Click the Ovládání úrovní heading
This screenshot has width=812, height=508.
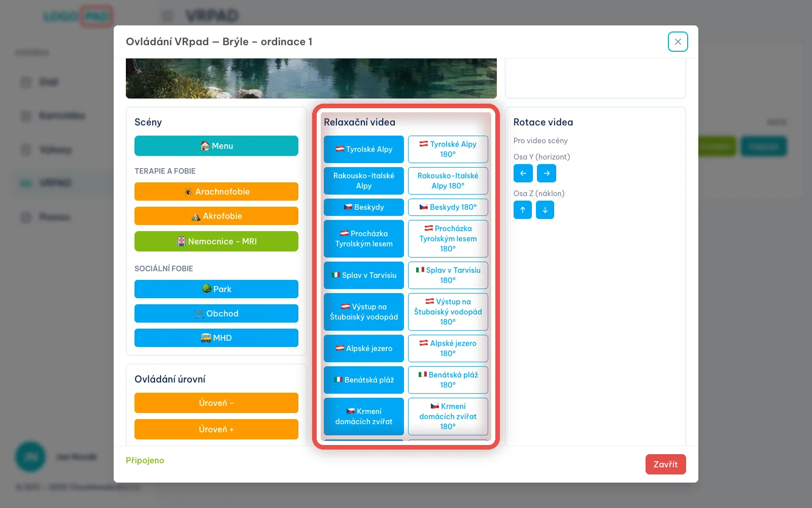pyautogui.click(x=170, y=379)
